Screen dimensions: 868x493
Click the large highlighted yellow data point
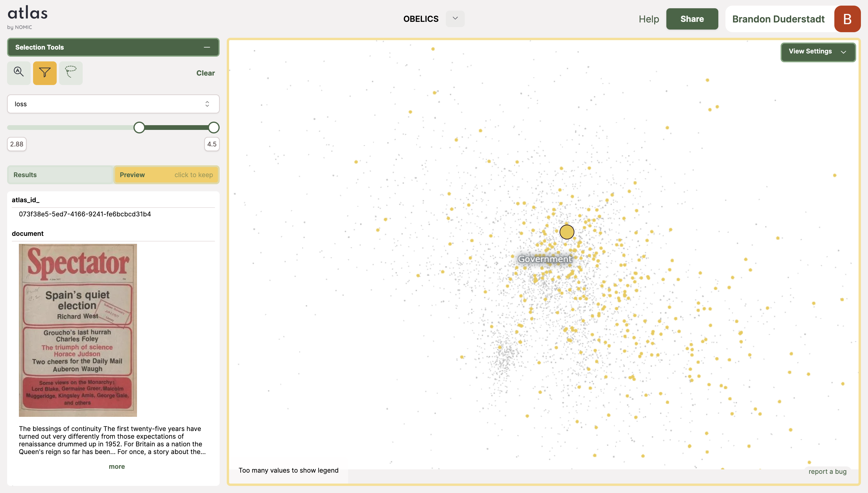[x=566, y=232]
